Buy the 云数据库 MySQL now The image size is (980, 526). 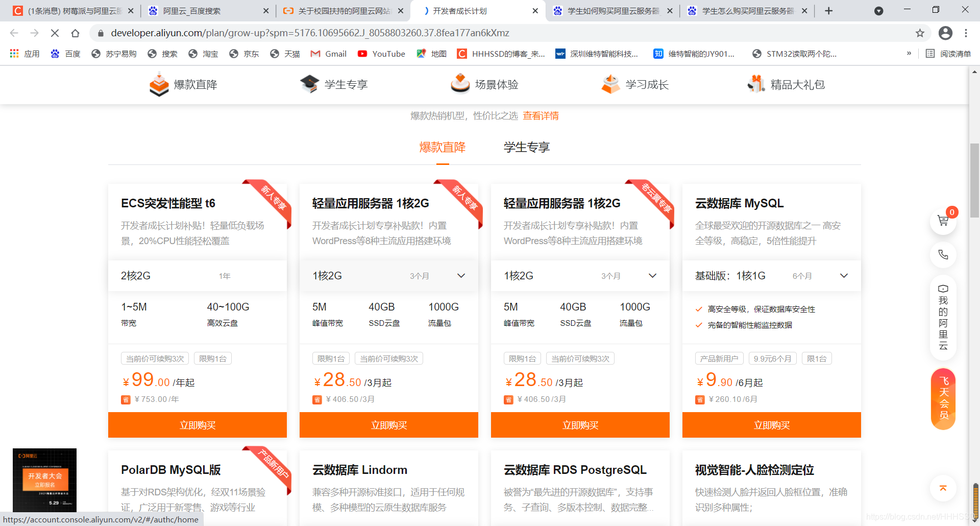(772, 425)
